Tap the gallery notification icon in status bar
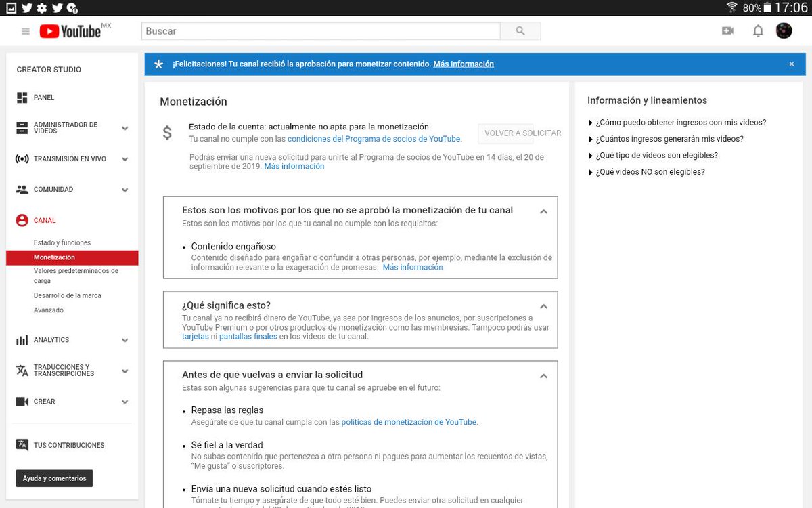The width and height of the screenshot is (812, 508). (x=12, y=8)
